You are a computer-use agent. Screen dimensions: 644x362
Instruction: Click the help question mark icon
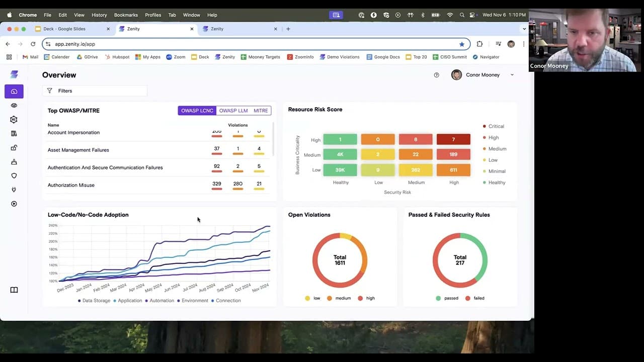pyautogui.click(x=436, y=75)
